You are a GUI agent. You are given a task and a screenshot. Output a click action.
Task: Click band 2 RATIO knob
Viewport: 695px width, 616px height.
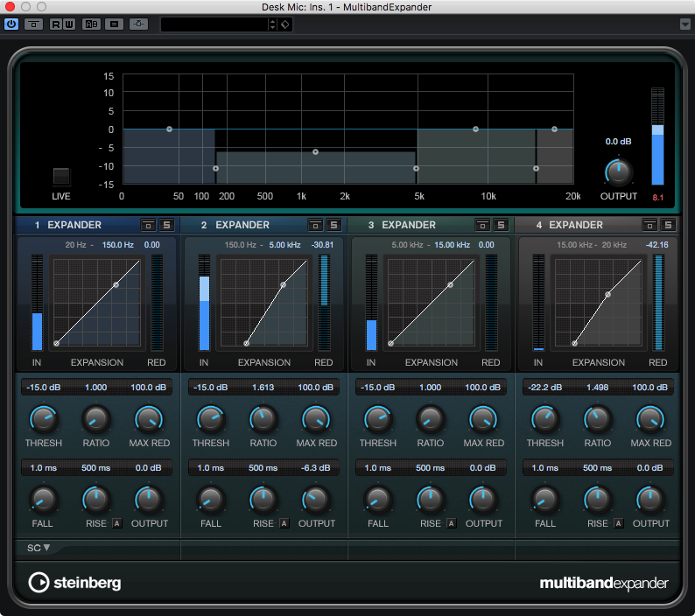coord(263,420)
